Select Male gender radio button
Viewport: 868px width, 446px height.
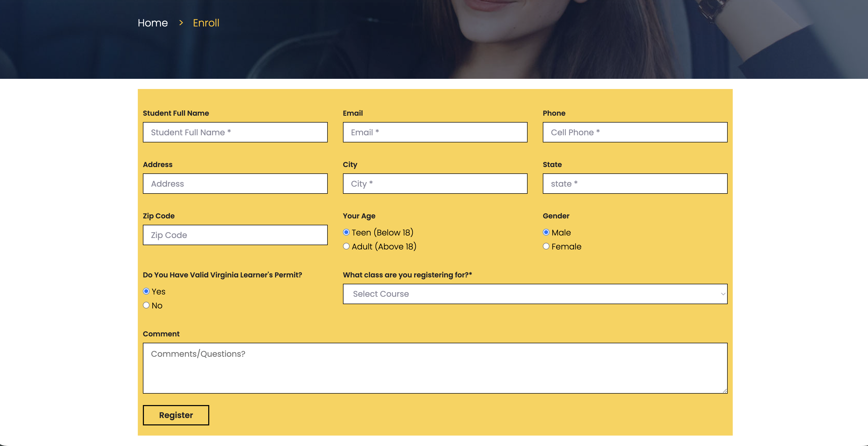(546, 232)
